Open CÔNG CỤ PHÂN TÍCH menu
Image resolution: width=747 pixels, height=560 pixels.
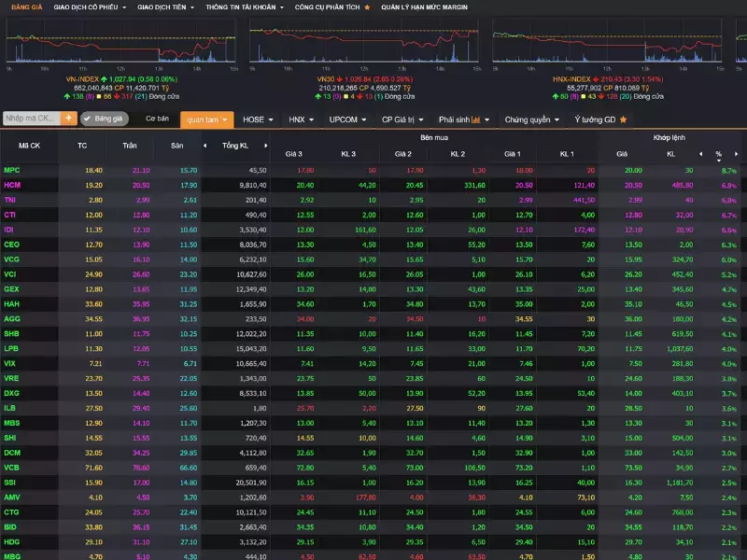coord(332,7)
